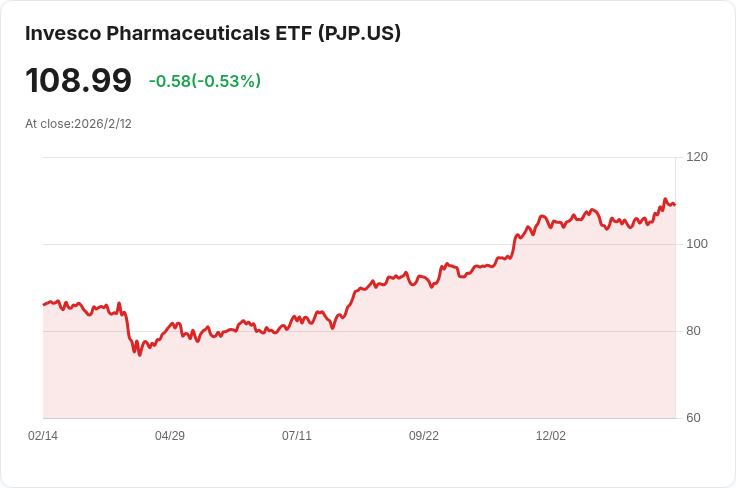Click the 09/22 date axis label
The height and width of the screenshot is (488, 736).
click(424, 436)
